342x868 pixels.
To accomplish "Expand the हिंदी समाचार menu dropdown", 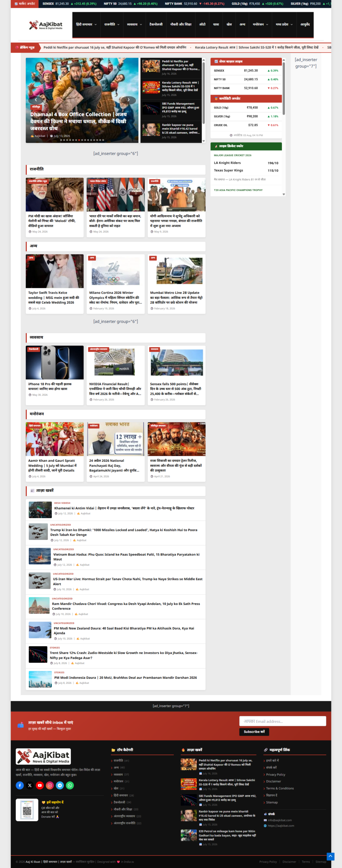I will pyautogui.click(x=86, y=24).
